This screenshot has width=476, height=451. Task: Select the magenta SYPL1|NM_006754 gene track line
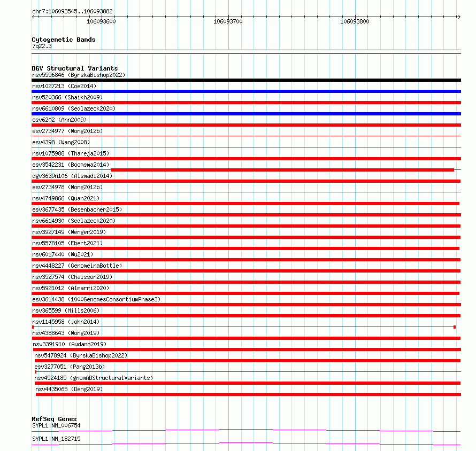[x=246, y=430]
